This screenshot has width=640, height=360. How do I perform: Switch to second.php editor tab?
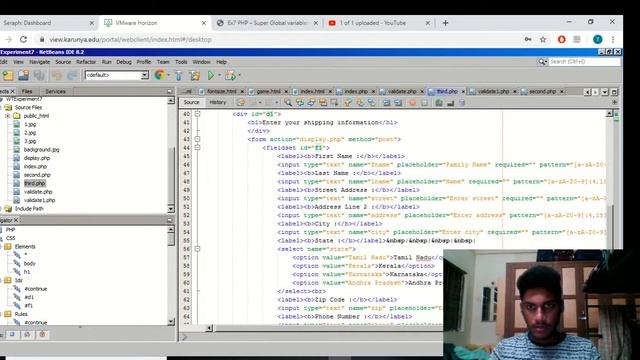pyautogui.click(x=542, y=91)
